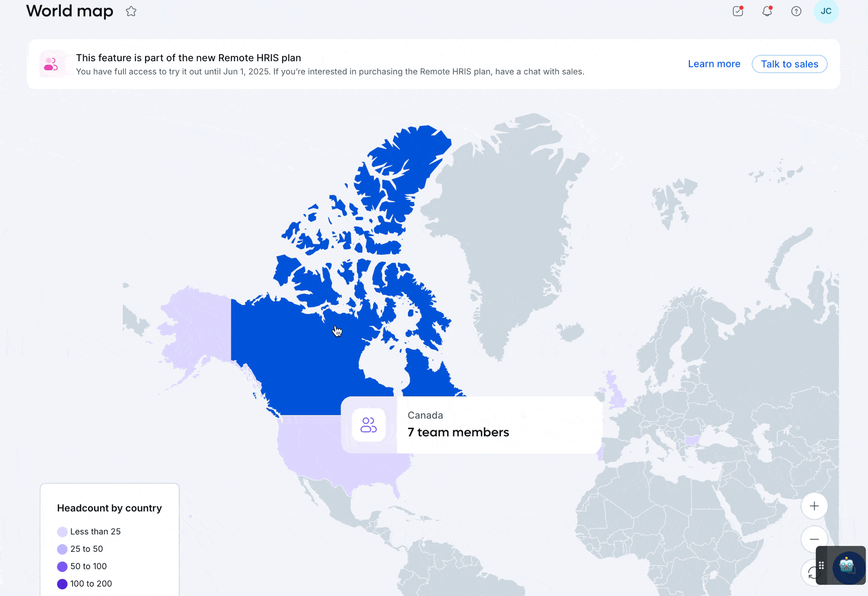Click the Canada team members tooltip icon

[x=368, y=425]
